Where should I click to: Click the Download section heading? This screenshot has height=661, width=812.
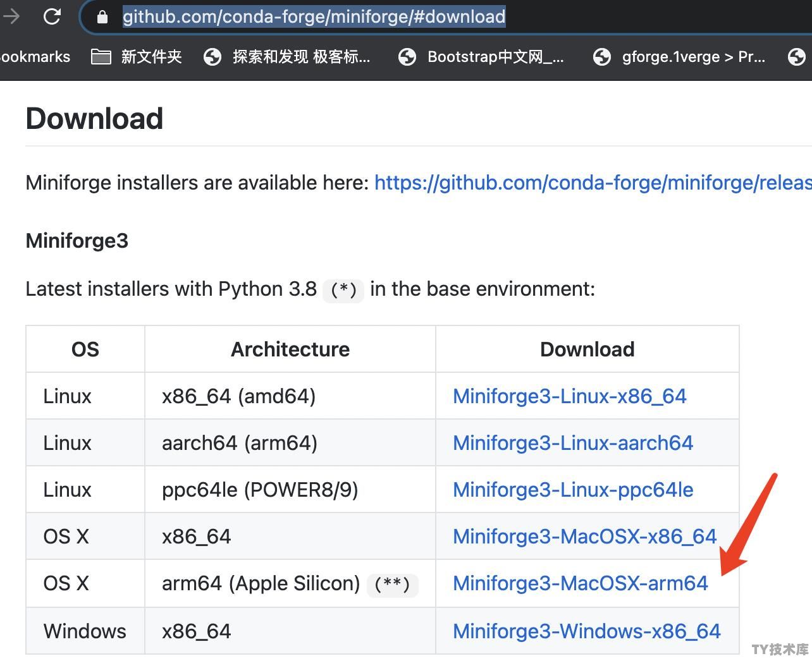pos(94,119)
